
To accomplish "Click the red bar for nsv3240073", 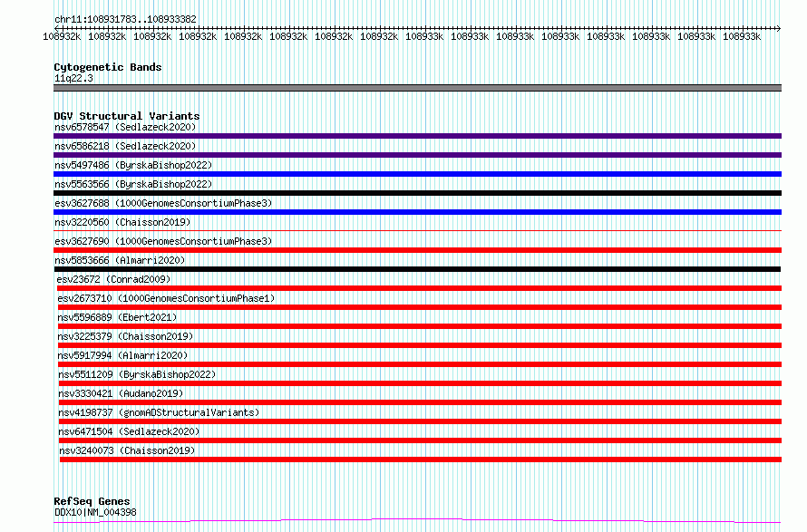I will coord(421,459).
